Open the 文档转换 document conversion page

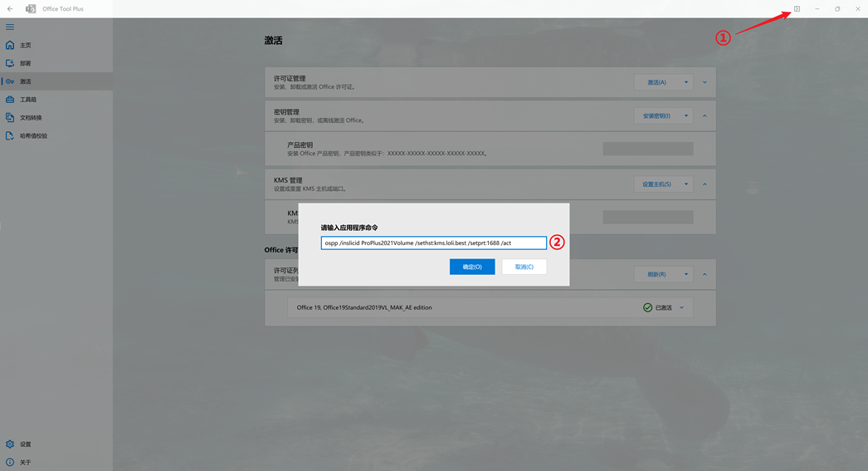pos(56,117)
